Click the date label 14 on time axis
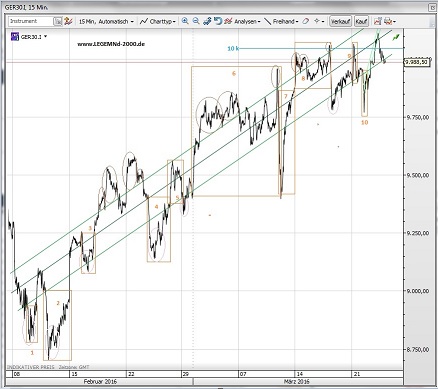Viewport: 438px width, 389px height. click(x=300, y=374)
